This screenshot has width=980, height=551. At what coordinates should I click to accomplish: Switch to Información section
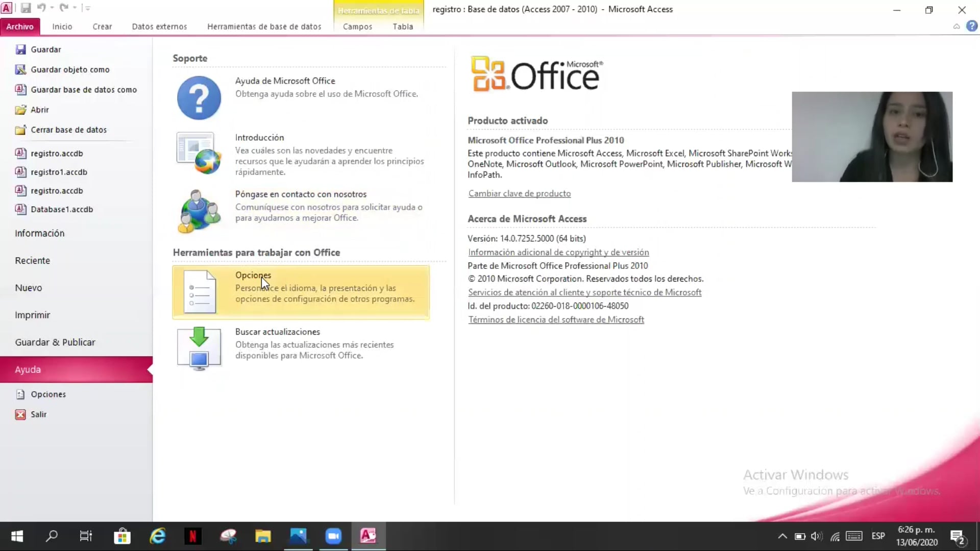tap(40, 233)
